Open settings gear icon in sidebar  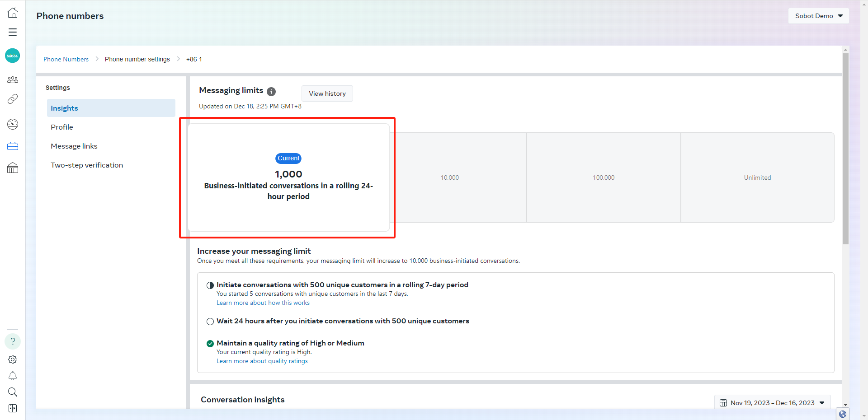(x=13, y=359)
